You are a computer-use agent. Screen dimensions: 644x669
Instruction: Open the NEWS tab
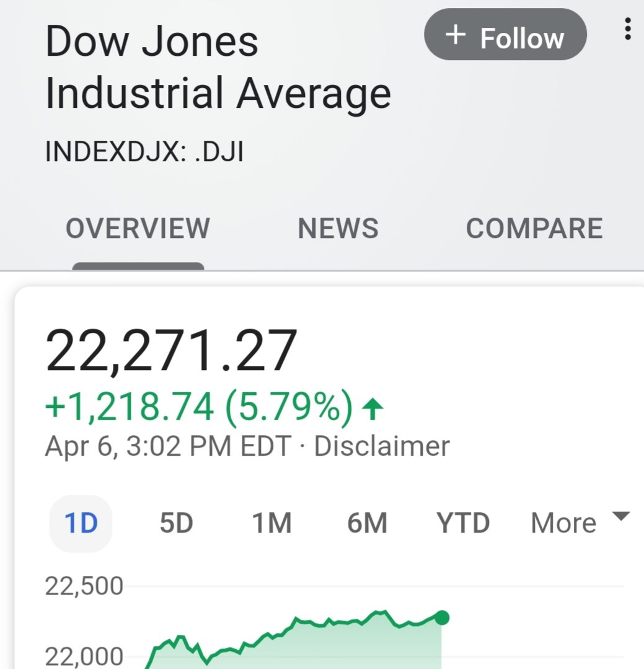point(338,228)
